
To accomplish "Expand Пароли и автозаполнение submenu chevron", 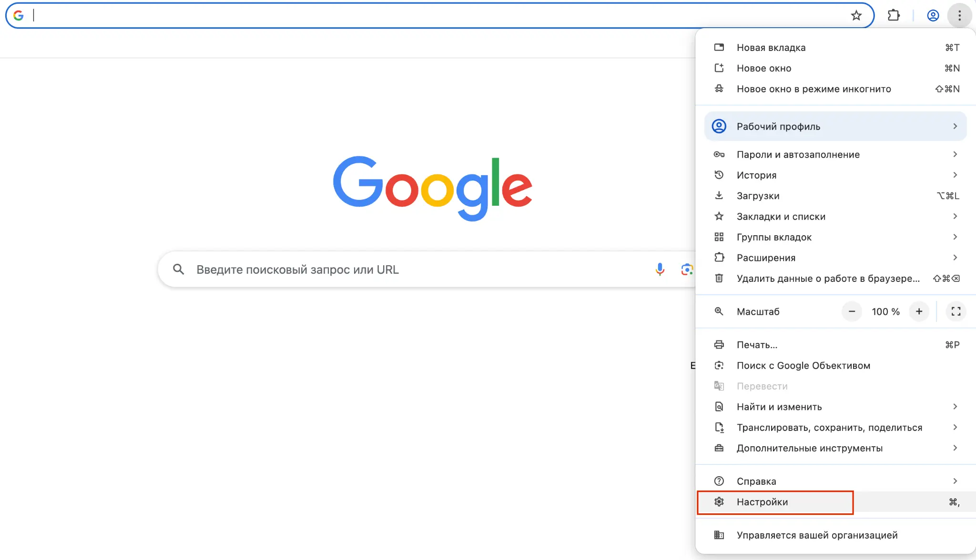I will click(x=955, y=154).
